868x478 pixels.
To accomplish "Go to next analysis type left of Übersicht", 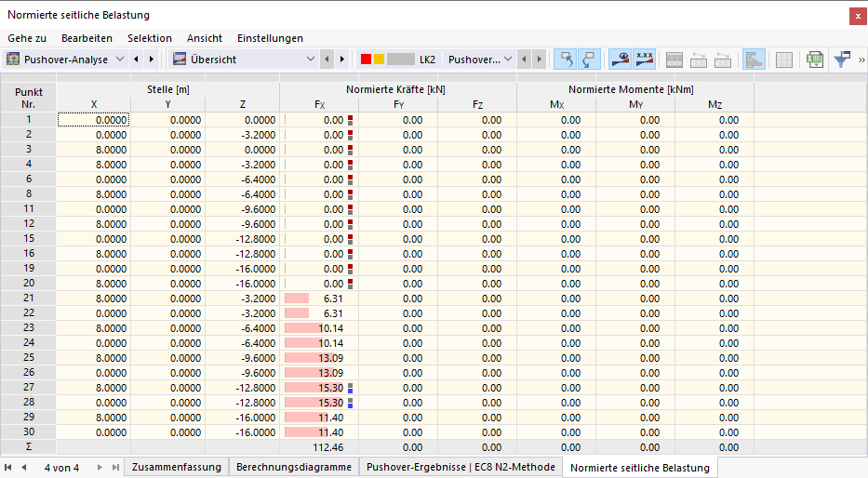I will [x=151, y=60].
